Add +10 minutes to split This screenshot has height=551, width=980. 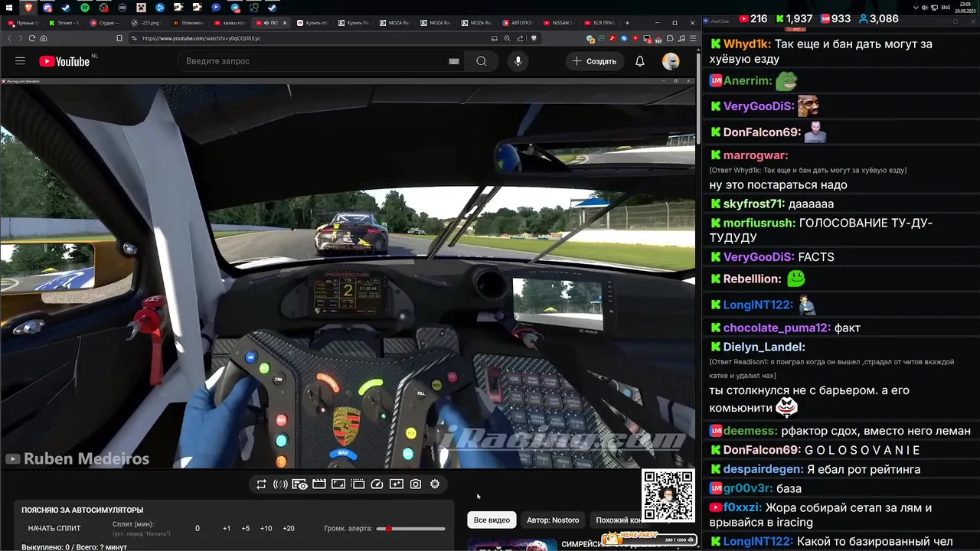pyautogui.click(x=266, y=529)
